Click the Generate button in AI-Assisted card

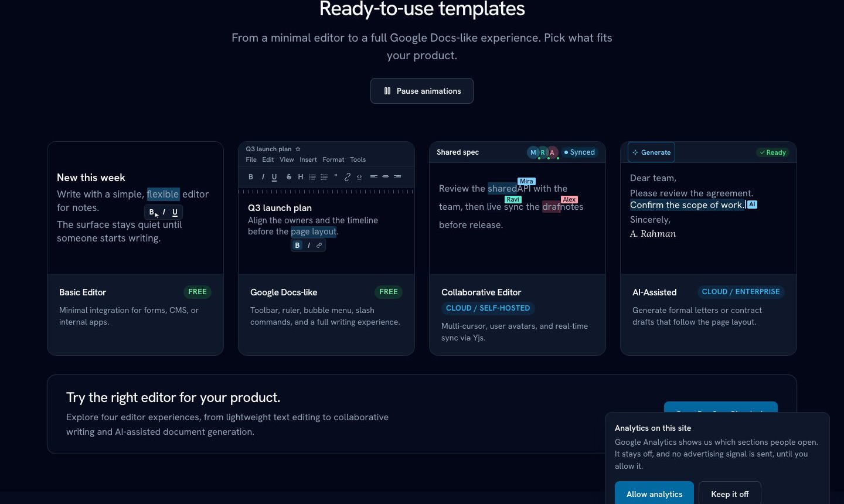click(x=651, y=152)
